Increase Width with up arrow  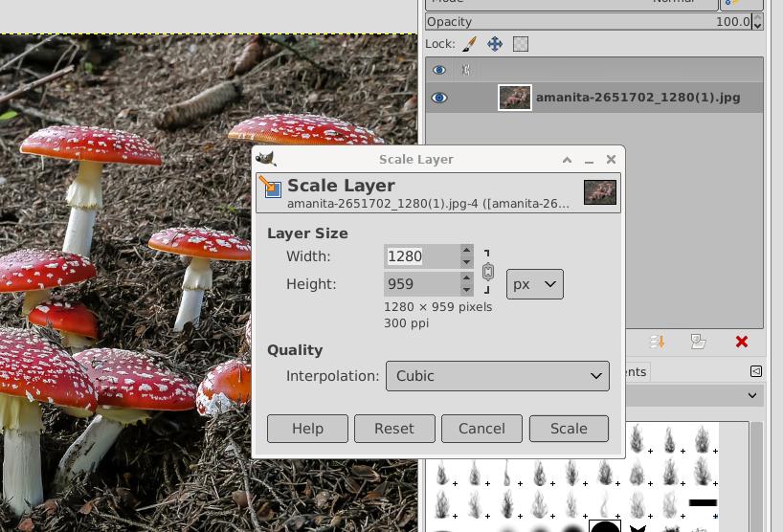point(466,250)
